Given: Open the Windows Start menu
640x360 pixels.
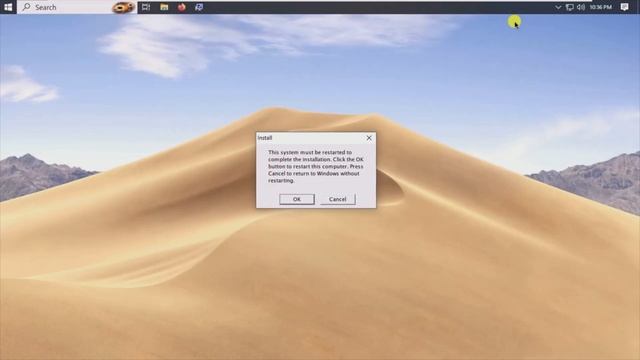Looking at the screenshot, I should coord(8,7).
